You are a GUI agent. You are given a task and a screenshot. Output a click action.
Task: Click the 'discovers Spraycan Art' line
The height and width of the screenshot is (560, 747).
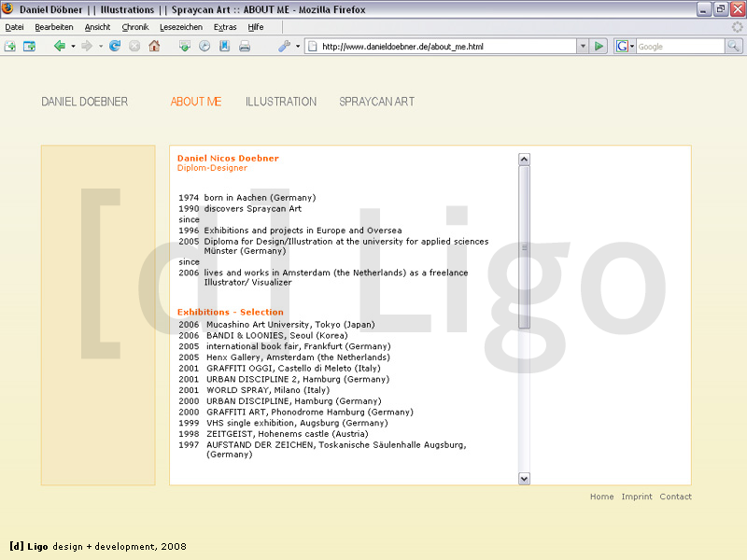click(x=252, y=208)
